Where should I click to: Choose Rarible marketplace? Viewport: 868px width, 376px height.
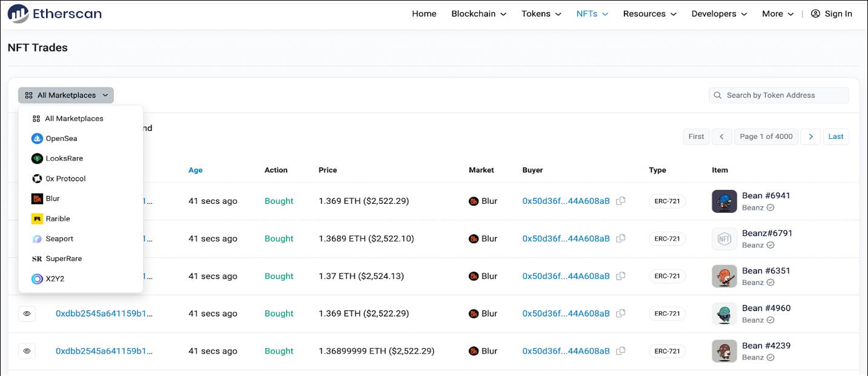(x=81, y=219)
